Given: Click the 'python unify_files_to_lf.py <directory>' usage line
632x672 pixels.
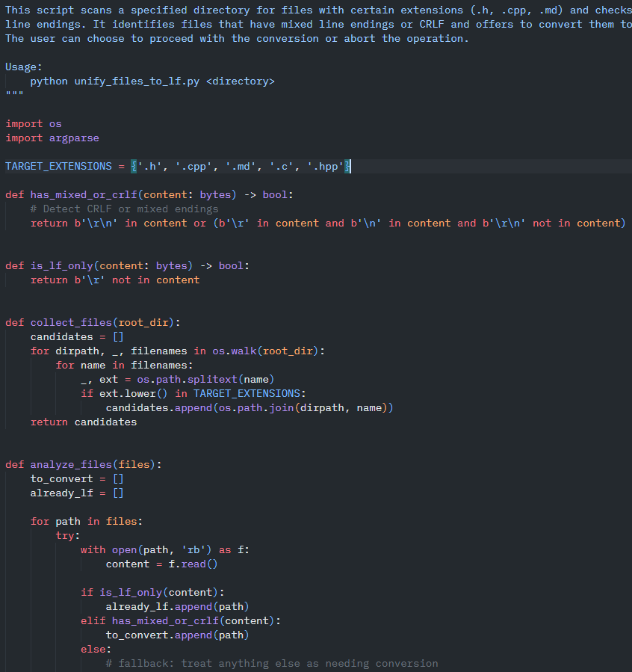Looking at the screenshot, I should [152, 81].
